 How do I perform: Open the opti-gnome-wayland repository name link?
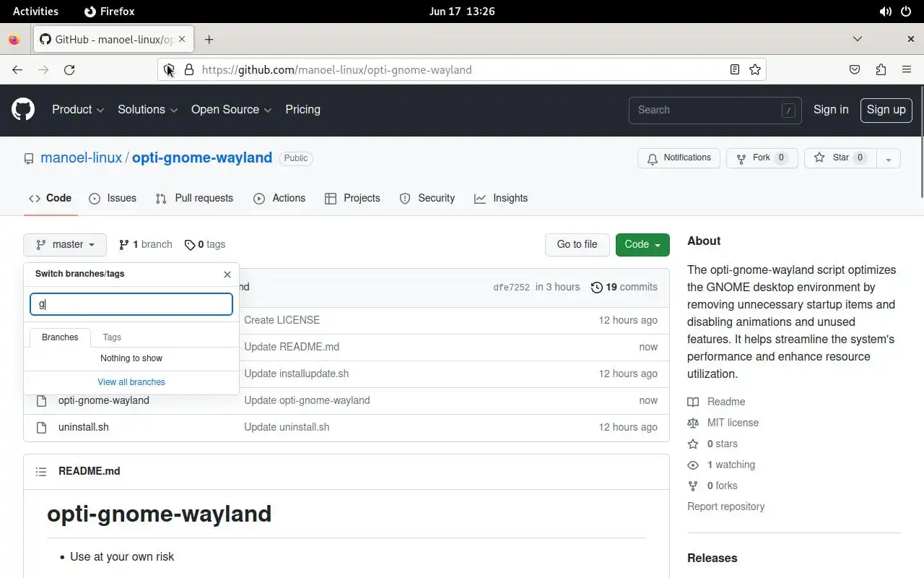pyautogui.click(x=202, y=158)
